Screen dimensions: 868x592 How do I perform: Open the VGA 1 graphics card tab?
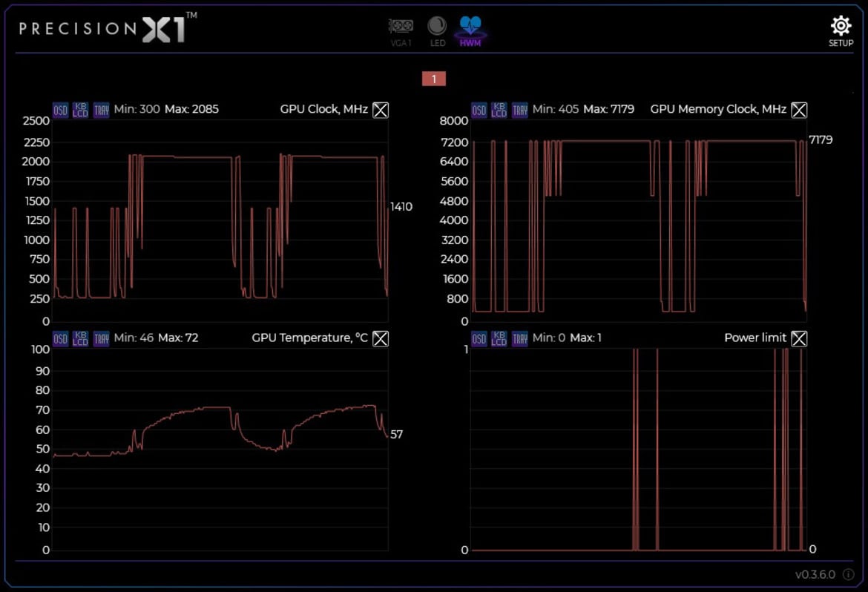click(401, 32)
